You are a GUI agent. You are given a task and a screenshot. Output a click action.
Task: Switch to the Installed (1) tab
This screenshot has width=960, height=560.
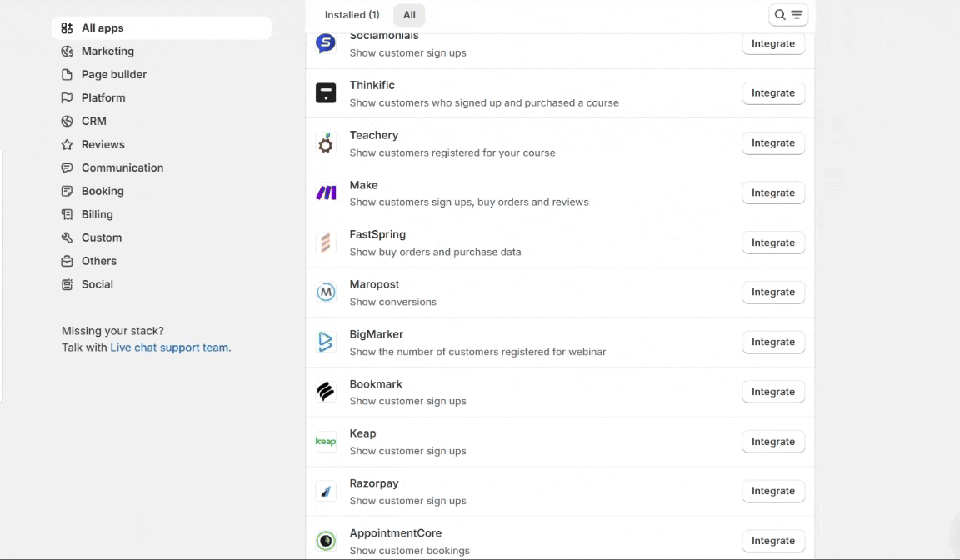coord(352,15)
